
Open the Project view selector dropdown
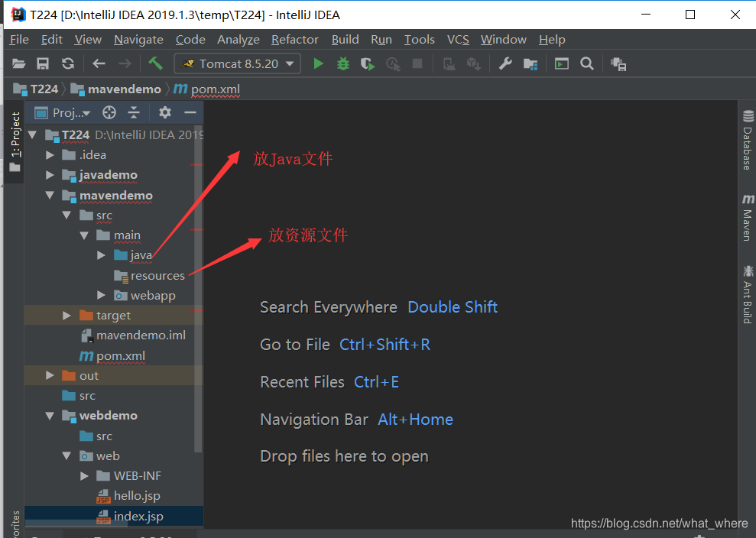pyautogui.click(x=63, y=113)
